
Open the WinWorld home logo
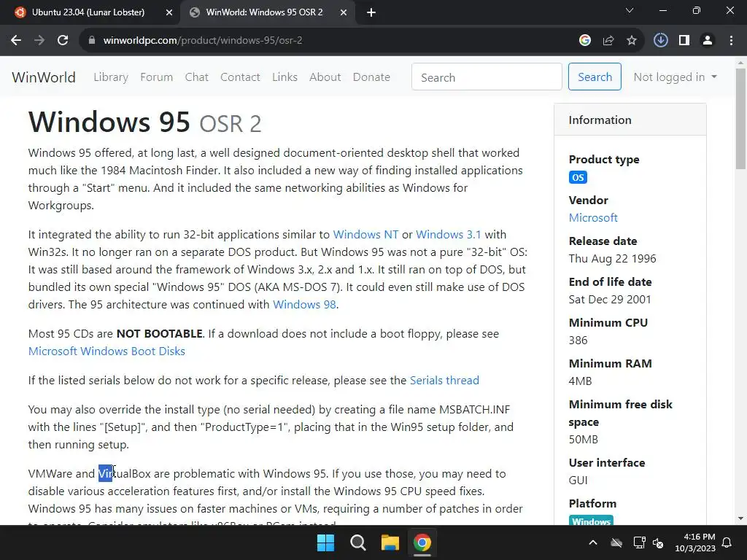coord(44,77)
